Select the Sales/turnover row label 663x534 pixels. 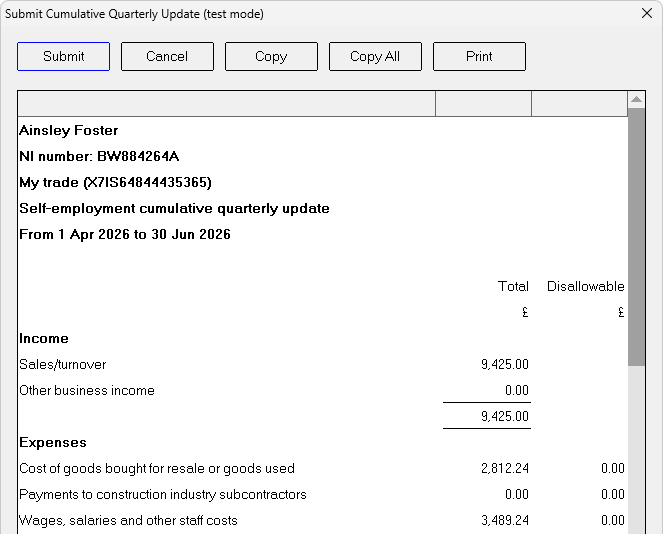[63, 364]
